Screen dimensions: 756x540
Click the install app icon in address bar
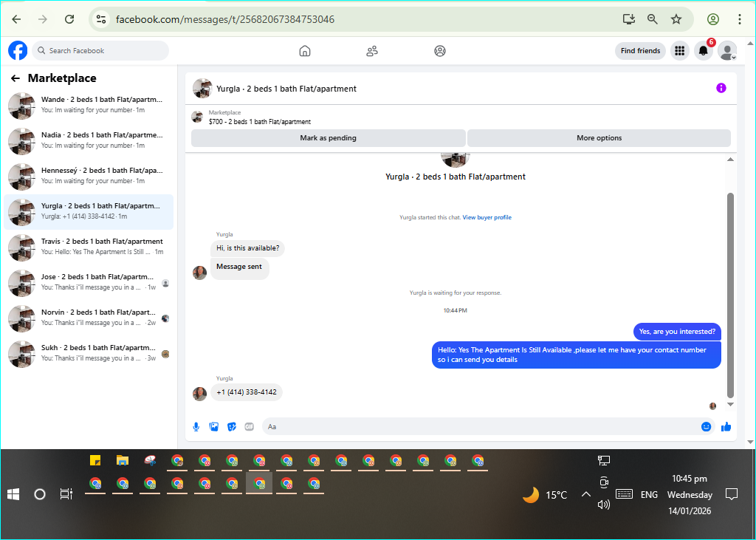pyautogui.click(x=629, y=19)
